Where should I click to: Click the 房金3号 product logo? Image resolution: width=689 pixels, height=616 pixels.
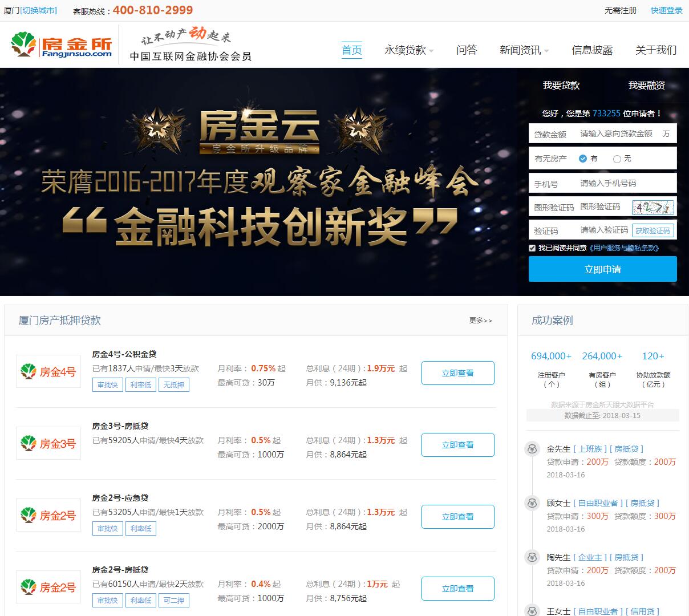(x=48, y=444)
